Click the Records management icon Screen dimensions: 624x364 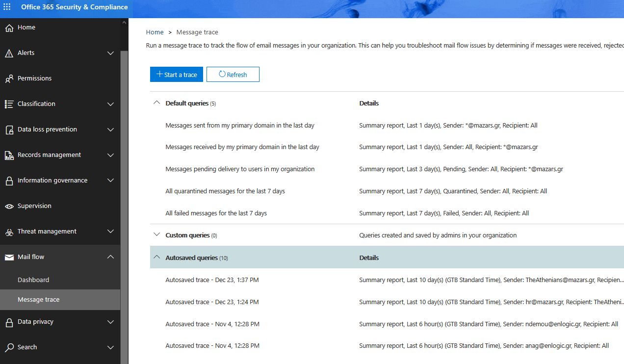[9, 156]
